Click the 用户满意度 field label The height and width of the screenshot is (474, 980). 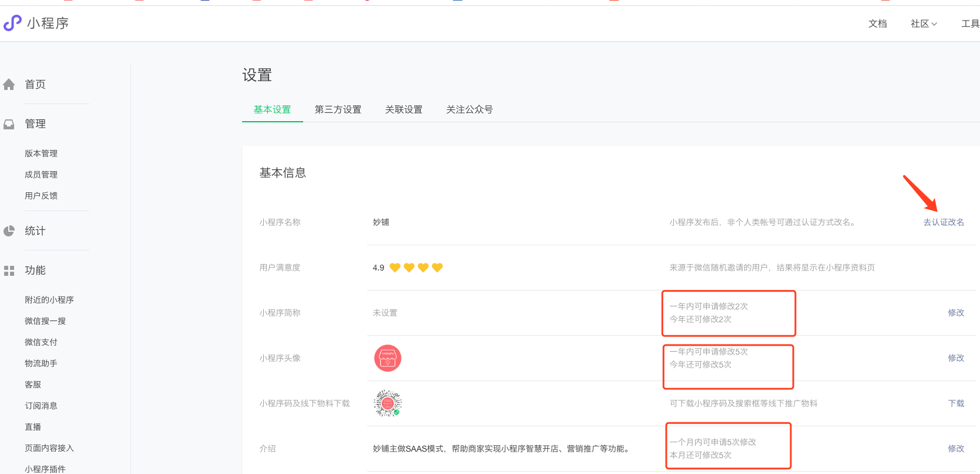point(280,268)
